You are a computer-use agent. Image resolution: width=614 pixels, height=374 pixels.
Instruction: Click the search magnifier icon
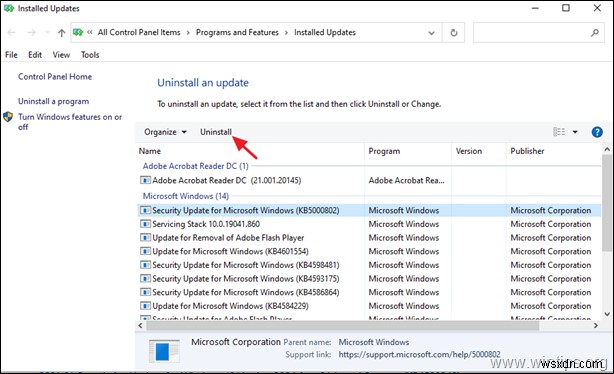point(594,33)
